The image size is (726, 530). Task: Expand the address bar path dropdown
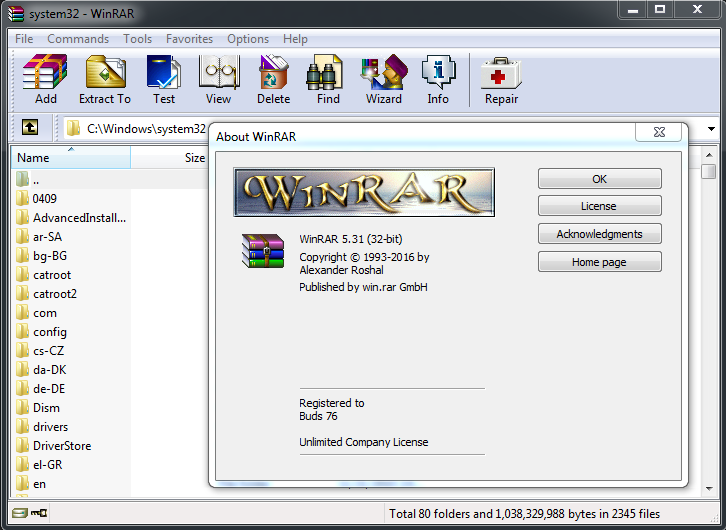[711, 129]
